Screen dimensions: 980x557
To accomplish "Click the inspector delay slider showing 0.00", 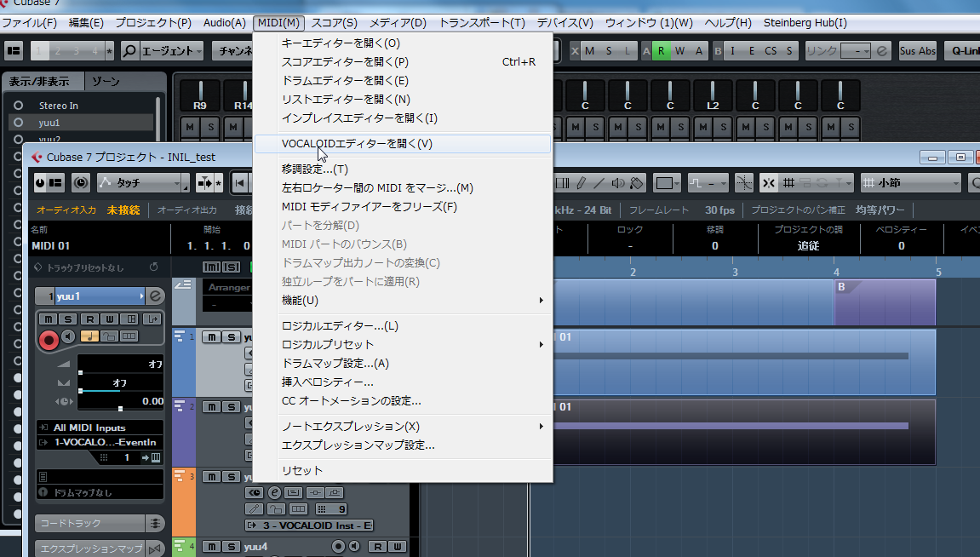I will click(x=120, y=401).
